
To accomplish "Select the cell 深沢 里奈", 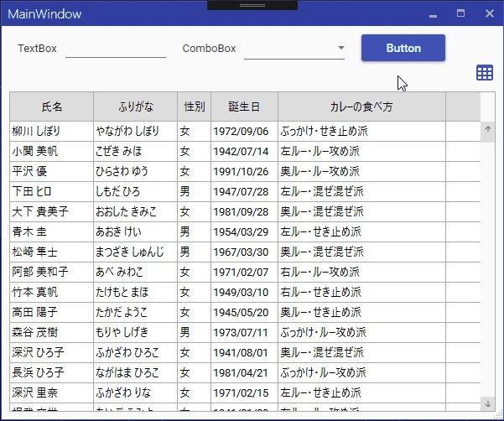I will [51, 392].
